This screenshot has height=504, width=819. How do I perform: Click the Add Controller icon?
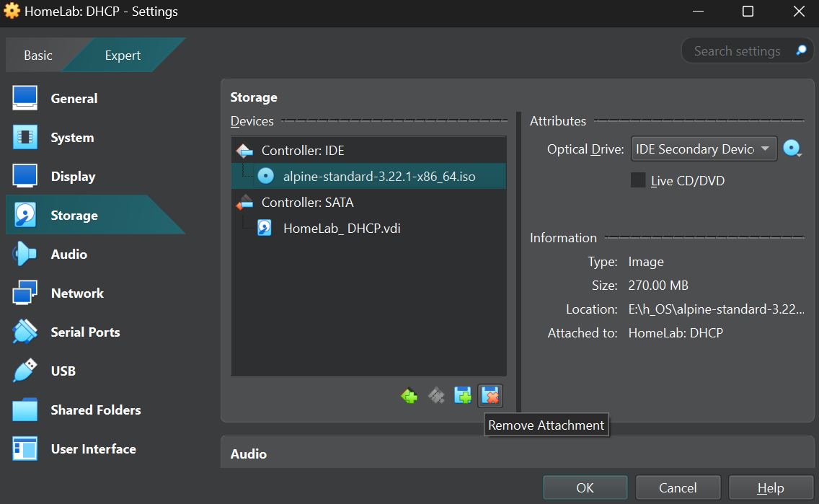click(x=409, y=396)
